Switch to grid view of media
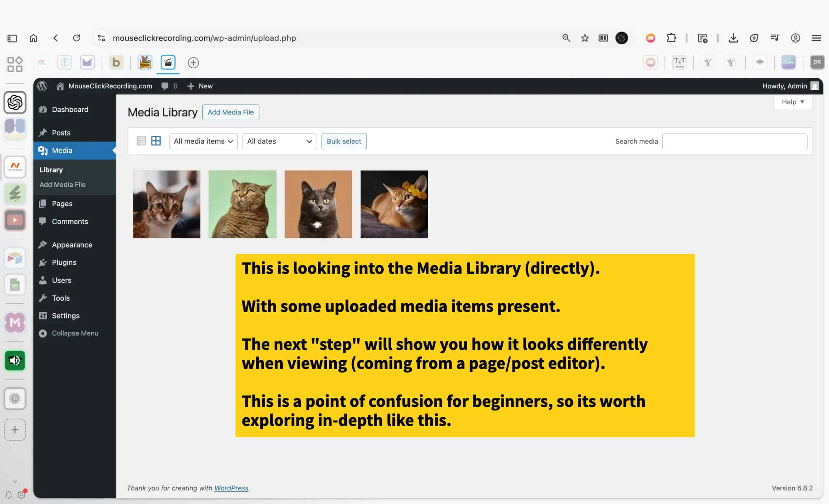Viewport: 829px width, 504px height. coord(156,141)
